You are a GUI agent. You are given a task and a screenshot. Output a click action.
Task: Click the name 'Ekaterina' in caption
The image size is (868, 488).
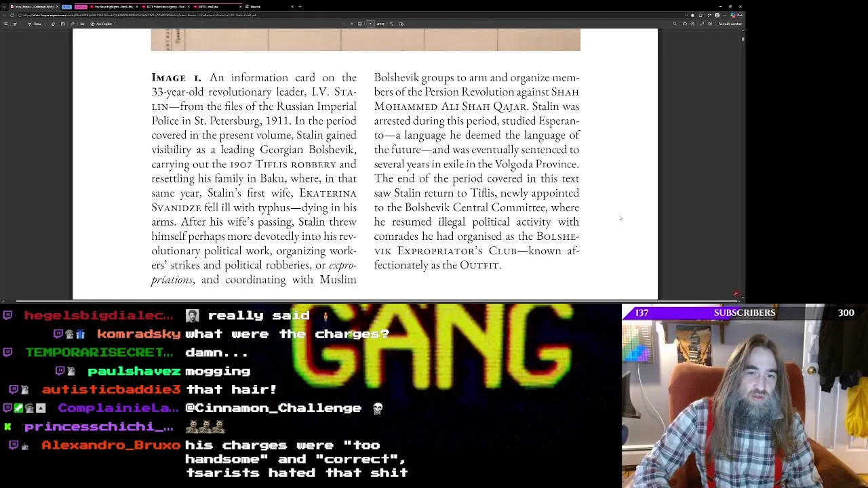coord(328,193)
